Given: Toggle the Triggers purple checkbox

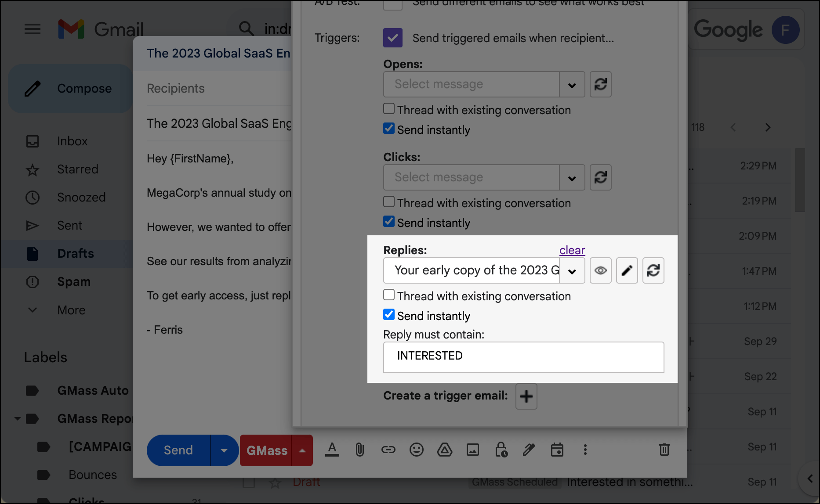Looking at the screenshot, I should coord(393,38).
